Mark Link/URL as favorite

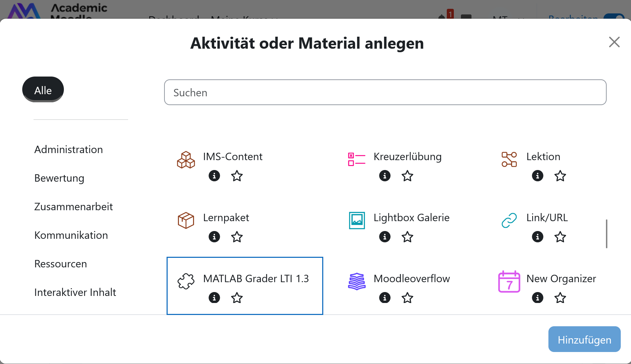560,237
